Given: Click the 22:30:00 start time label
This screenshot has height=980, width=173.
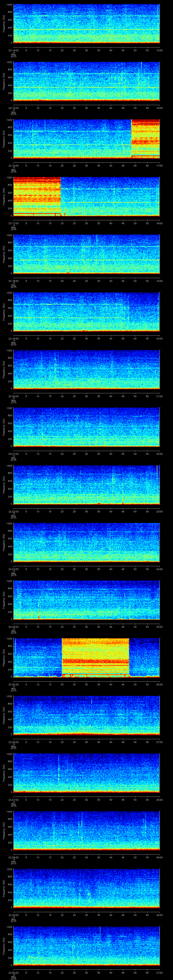Looking at the screenshot, I should [13, 972].
